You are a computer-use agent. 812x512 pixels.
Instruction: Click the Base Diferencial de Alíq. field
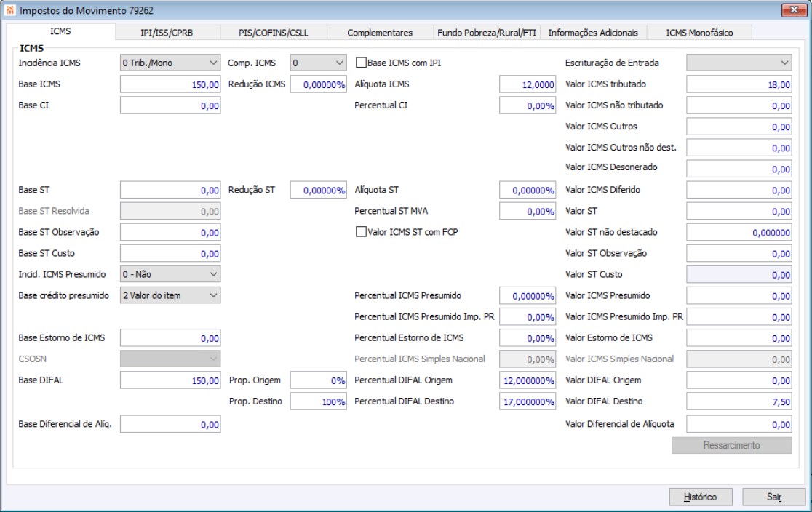click(x=170, y=425)
